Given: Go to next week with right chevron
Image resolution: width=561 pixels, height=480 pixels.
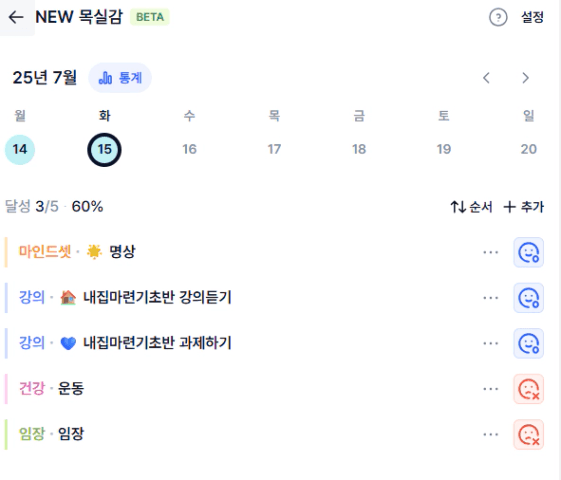Looking at the screenshot, I should pyautogui.click(x=525, y=78).
